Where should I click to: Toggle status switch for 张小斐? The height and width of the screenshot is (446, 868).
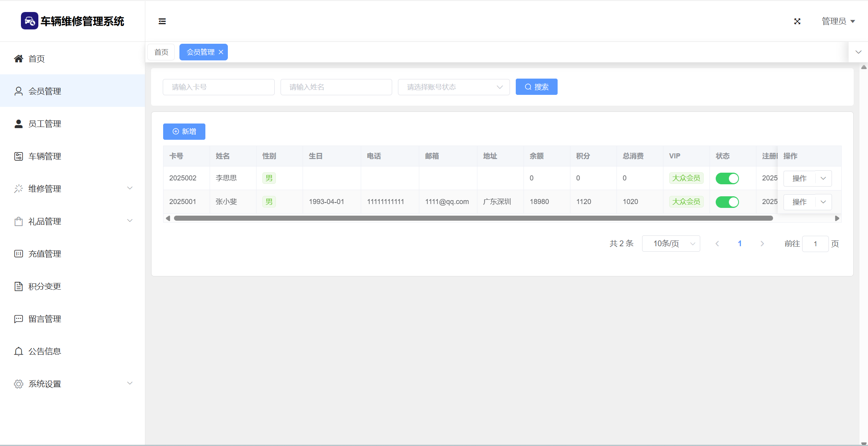pos(727,202)
